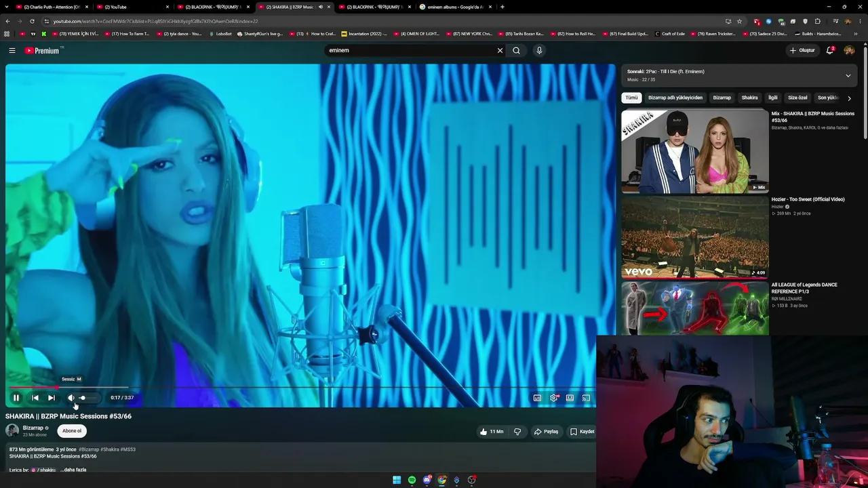Select the Tümü filter chip

631,98
